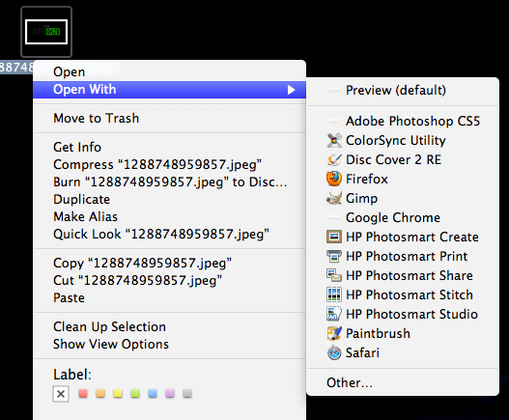Image resolution: width=509 pixels, height=420 pixels.
Task: Click the Disc Cover 2 RE icon
Action: tap(334, 159)
